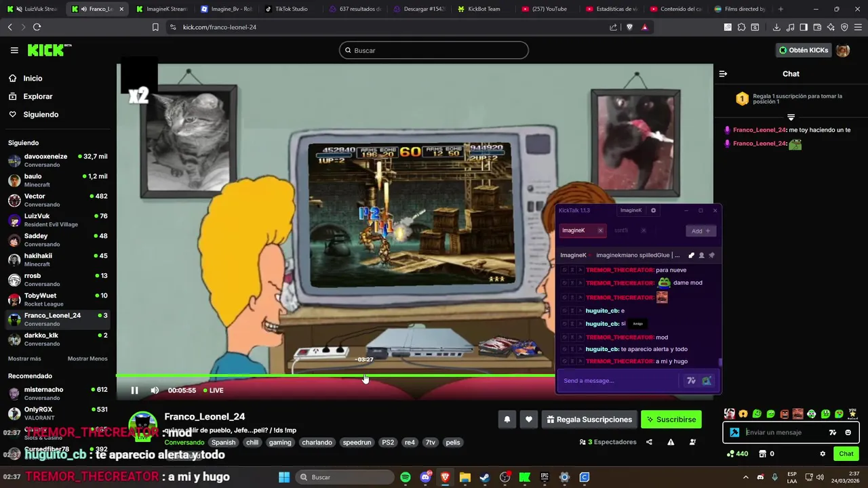Image resolution: width=868 pixels, height=488 pixels.
Task: Open davooxeneize channel in sidebar
Action: tap(58, 161)
